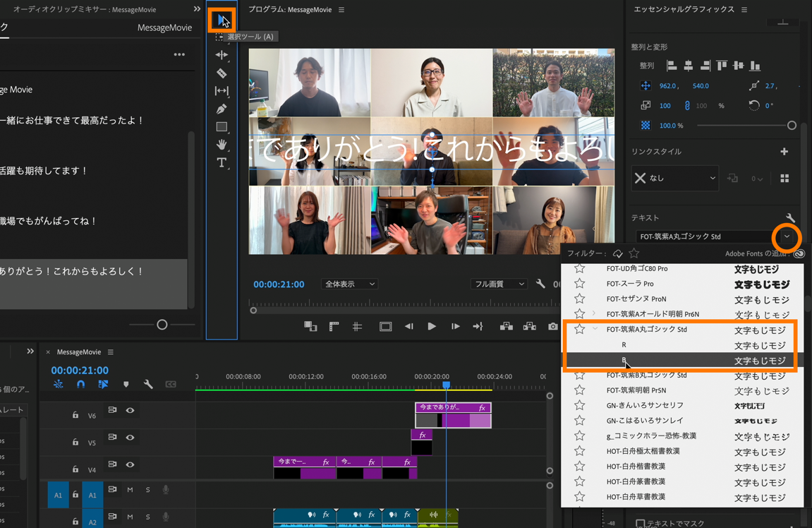
Task: Adjust the opacity slider handle
Action: 792,126
